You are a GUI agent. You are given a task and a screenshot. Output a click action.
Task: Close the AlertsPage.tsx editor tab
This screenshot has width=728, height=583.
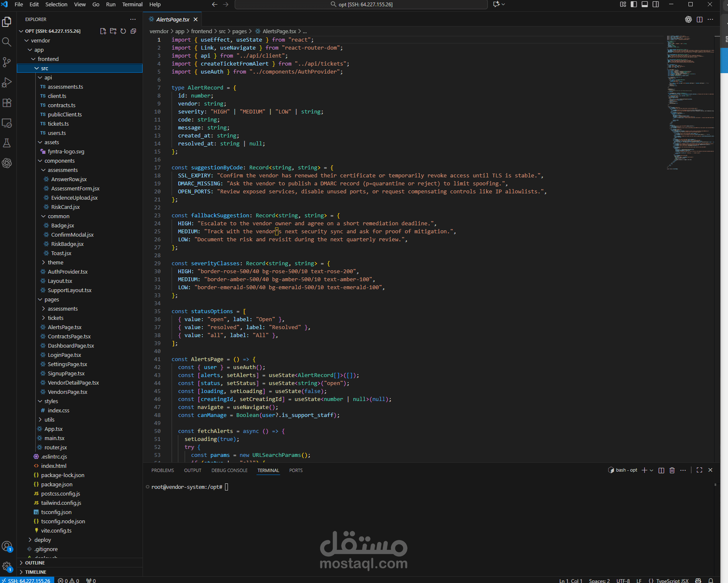click(196, 19)
